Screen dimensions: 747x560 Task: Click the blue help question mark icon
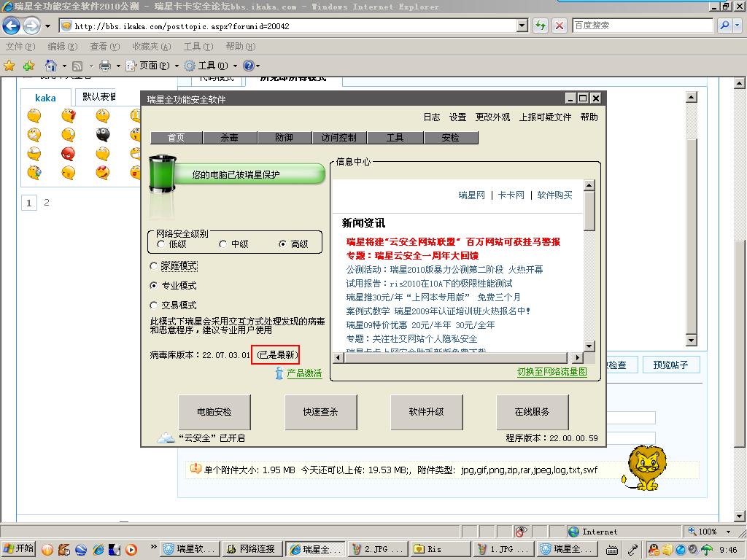click(x=248, y=66)
